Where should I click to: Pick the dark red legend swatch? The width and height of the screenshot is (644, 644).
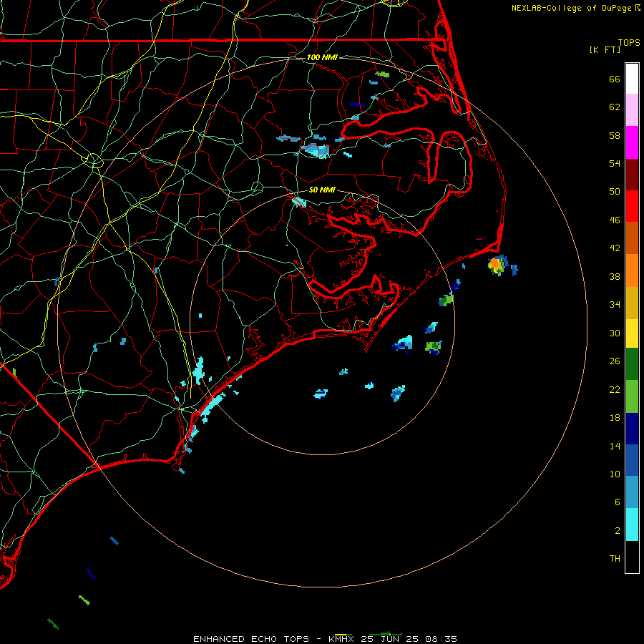tap(632, 174)
